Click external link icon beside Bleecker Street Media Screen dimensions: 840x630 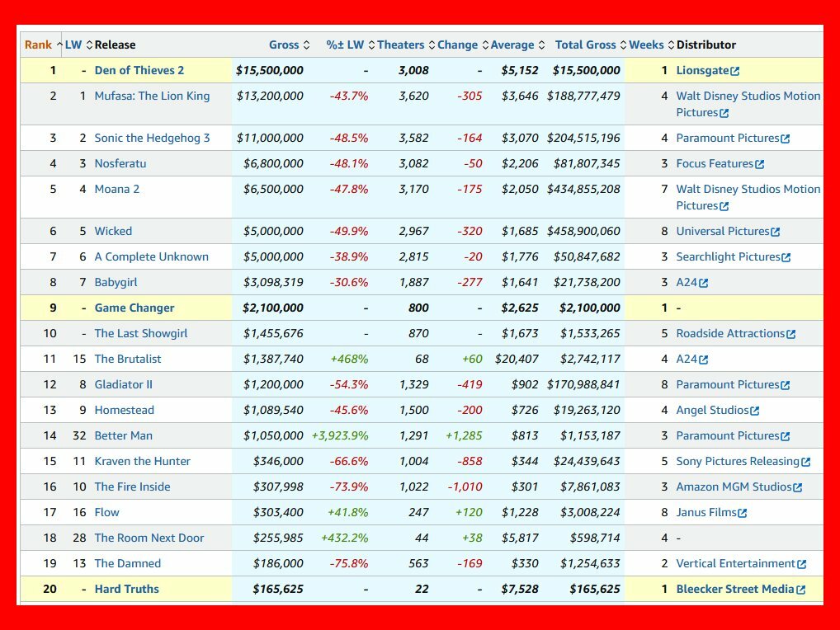point(801,590)
